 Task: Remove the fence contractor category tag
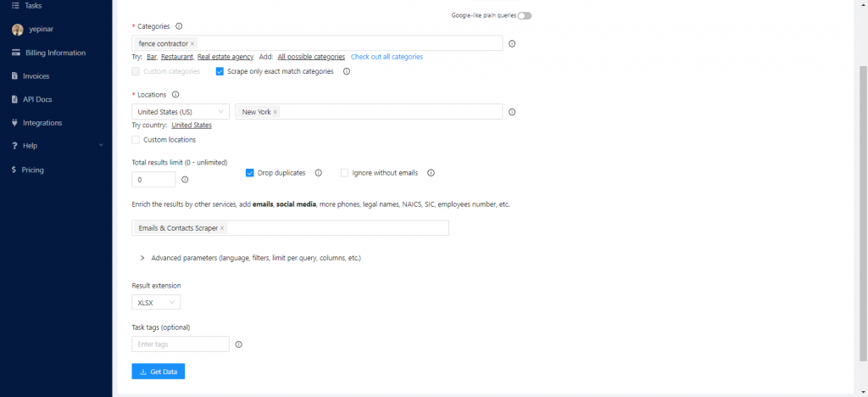[192, 43]
